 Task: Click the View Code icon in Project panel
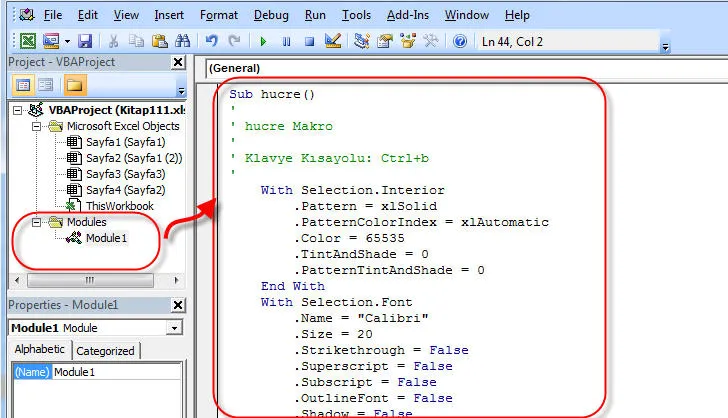point(21,84)
